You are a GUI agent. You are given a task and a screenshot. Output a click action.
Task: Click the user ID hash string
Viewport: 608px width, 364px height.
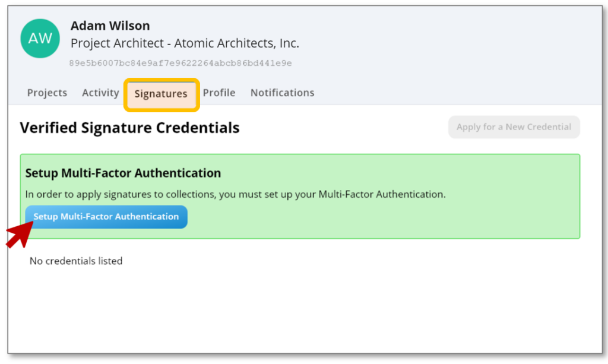click(x=180, y=63)
